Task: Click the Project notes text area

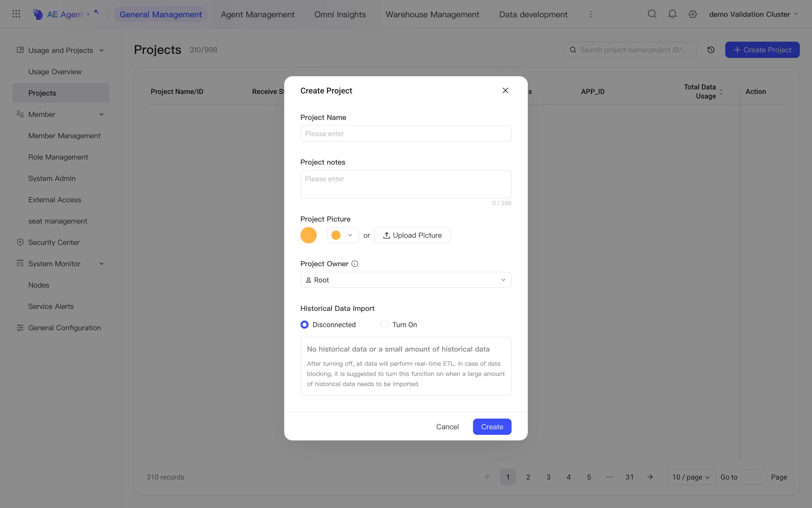Action: click(406, 184)
